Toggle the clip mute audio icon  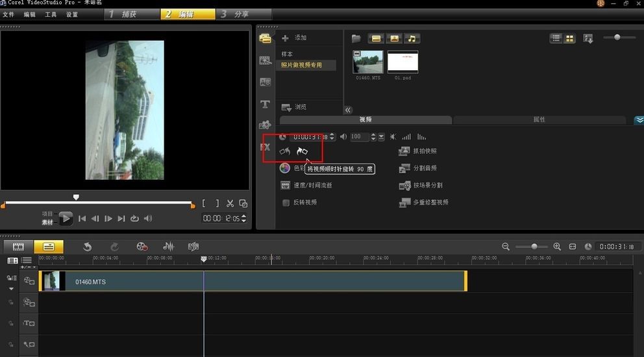pyautogui.click(x=392, y=137)
